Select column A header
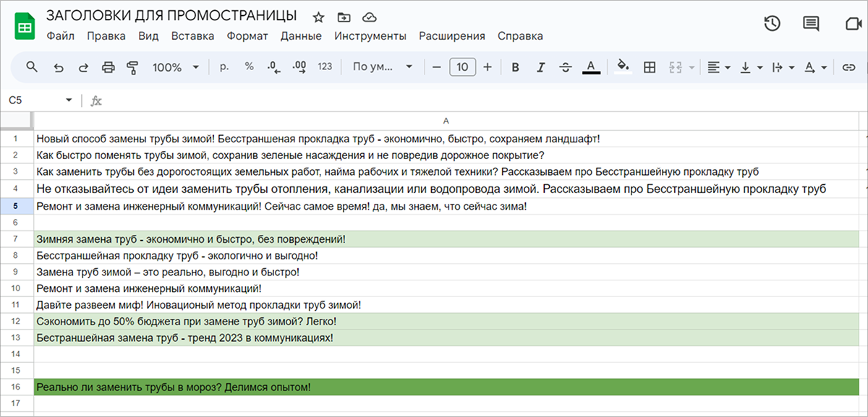Screen dimensions: 868x417 tap(446, 121)
